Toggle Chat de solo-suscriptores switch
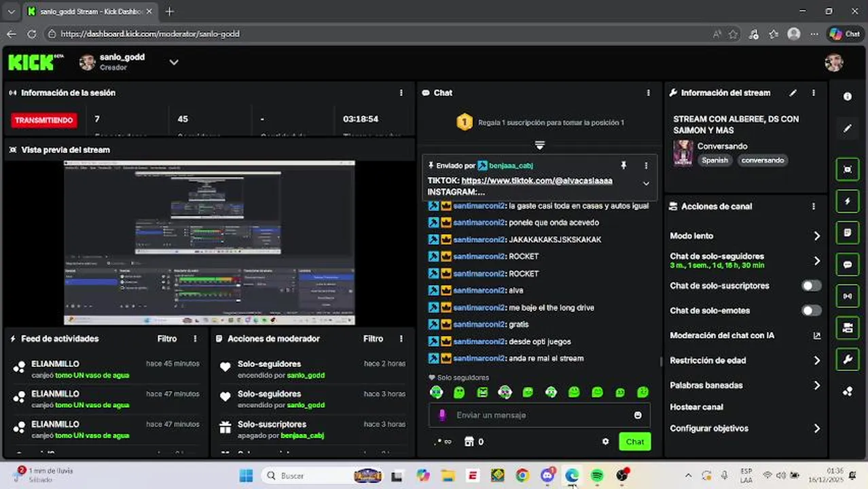The image size is (868, 489). click(812, 286)
